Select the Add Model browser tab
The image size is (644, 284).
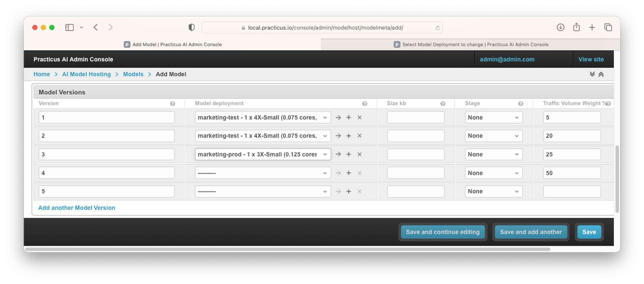coord(173,45)
